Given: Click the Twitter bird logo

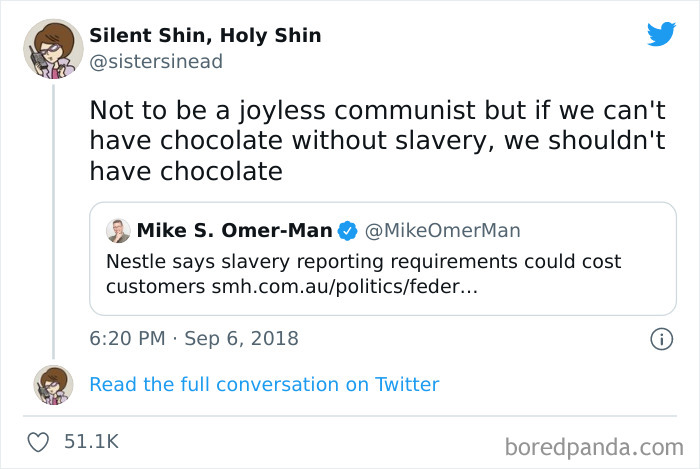Looking at the screenshot, I should click(661, 34).
